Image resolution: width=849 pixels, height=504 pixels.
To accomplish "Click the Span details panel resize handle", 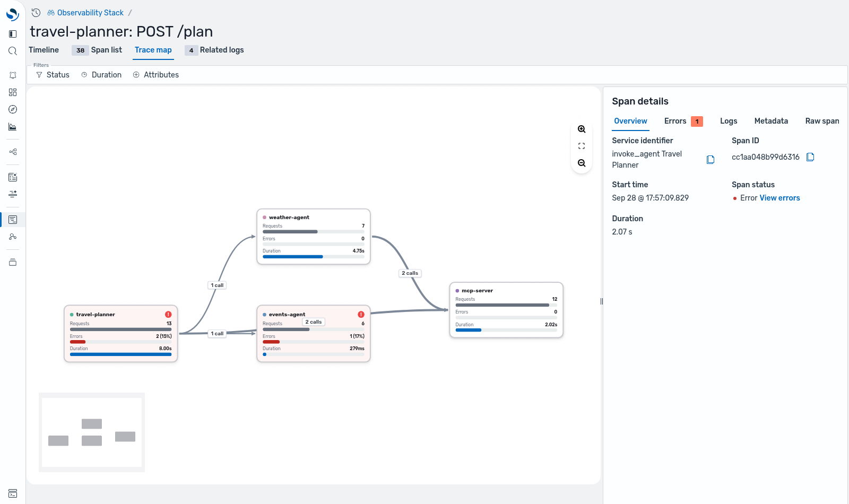I will click(602, 301).
